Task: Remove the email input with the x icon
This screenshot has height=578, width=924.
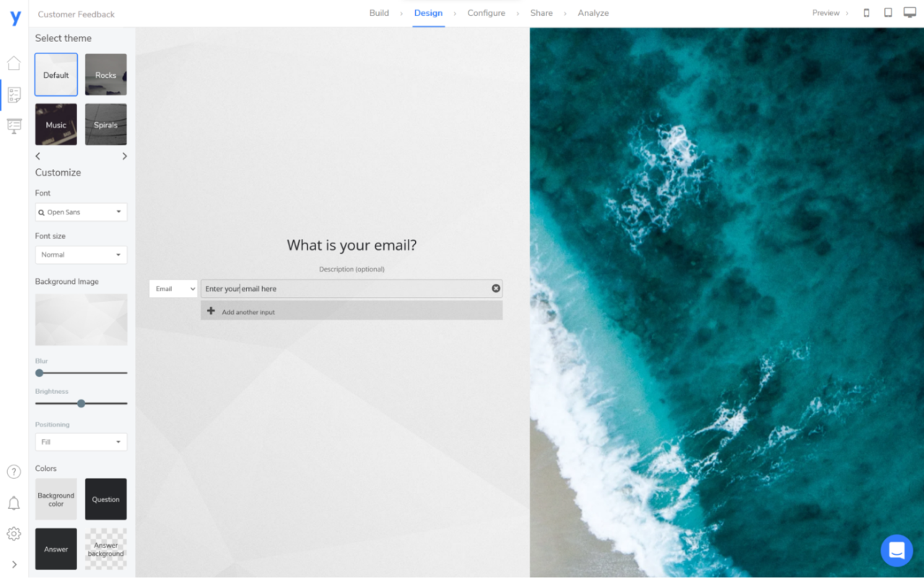Action: click(x=496, y=288)
